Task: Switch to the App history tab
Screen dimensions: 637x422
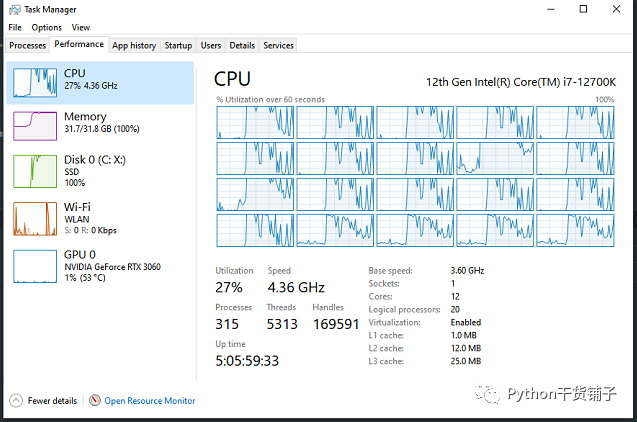Action: [134, 45]
